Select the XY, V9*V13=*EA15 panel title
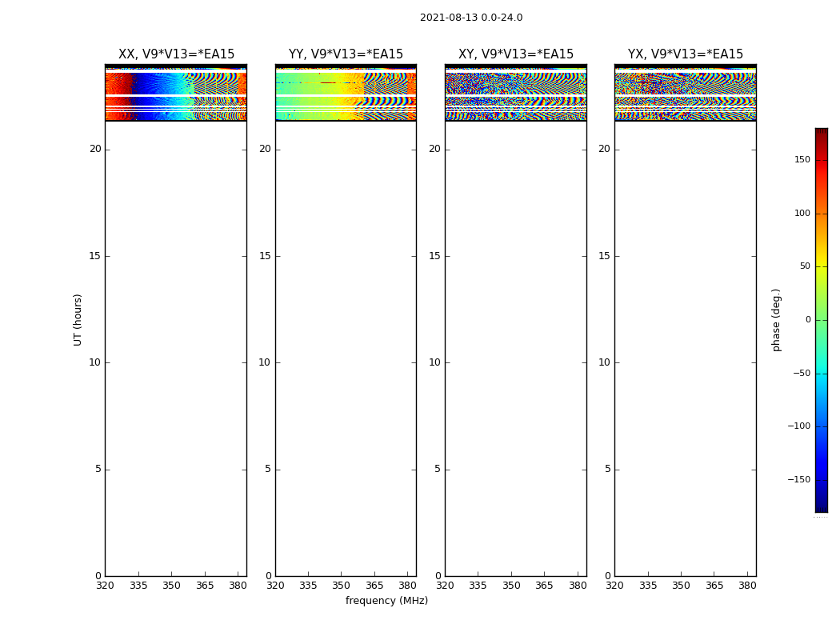 [x=516, y=54]
